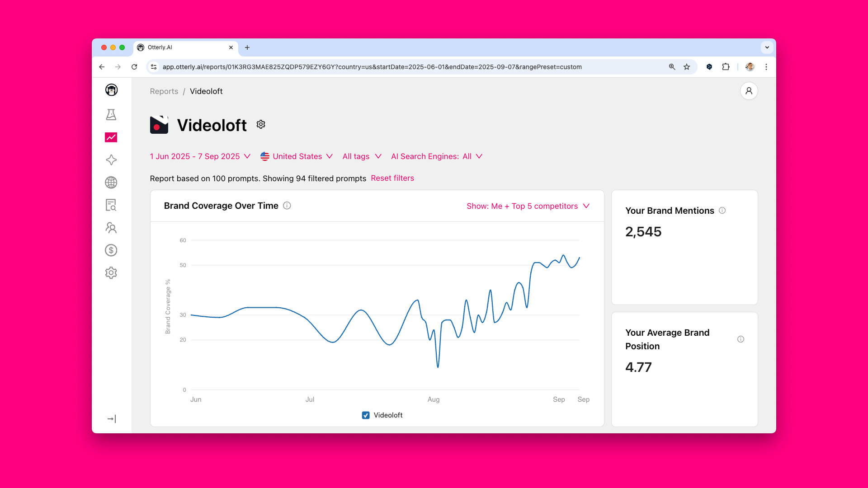Image resolution: width=868 pixels, height=488 pixels.
Task: Click Reset filters
Action: point(392,178)
